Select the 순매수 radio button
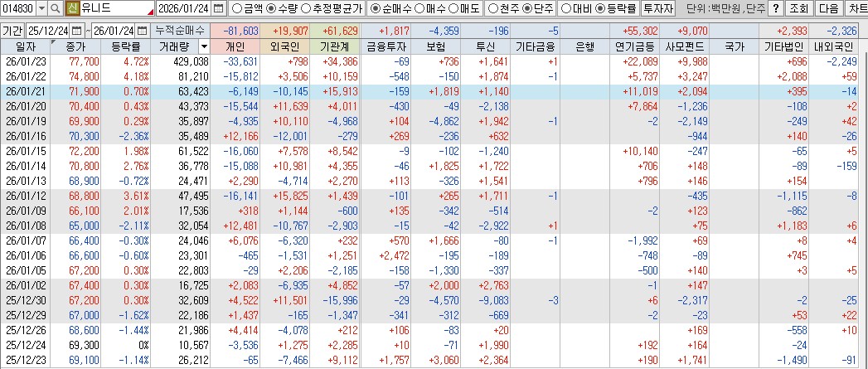The height and width of the screenshot is (369, 868). (375, 8)
